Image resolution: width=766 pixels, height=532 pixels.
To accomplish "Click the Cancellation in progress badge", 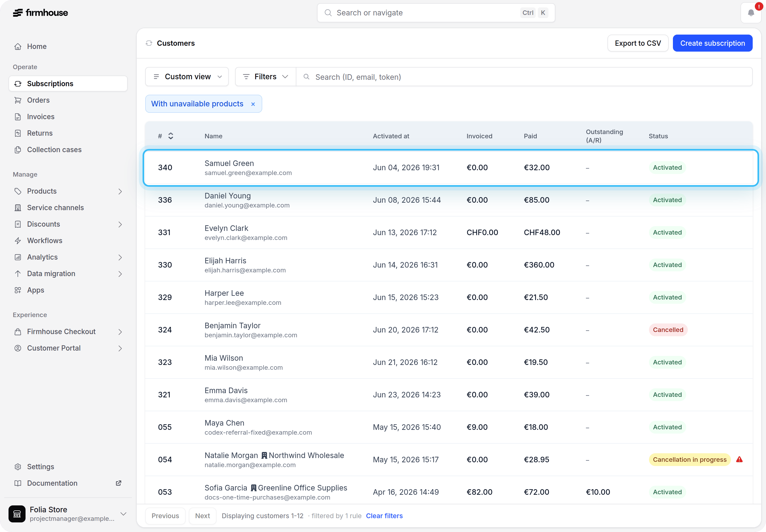I will click(689, 459).
